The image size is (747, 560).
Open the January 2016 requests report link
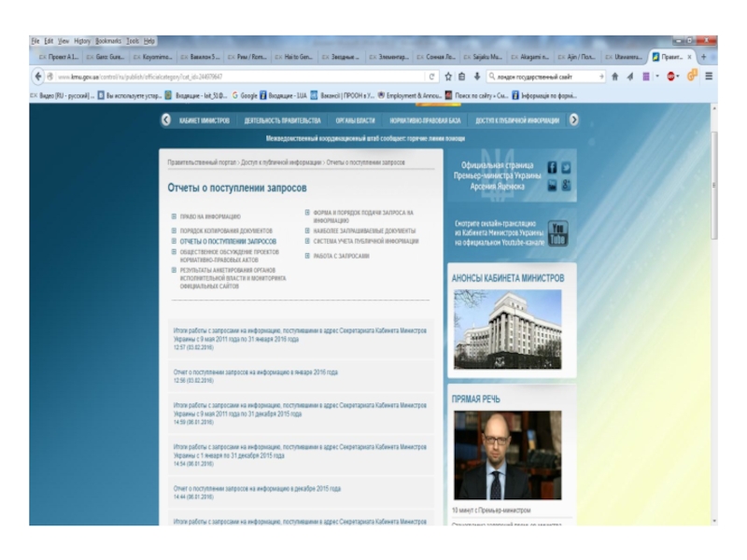tap(255, 372)
